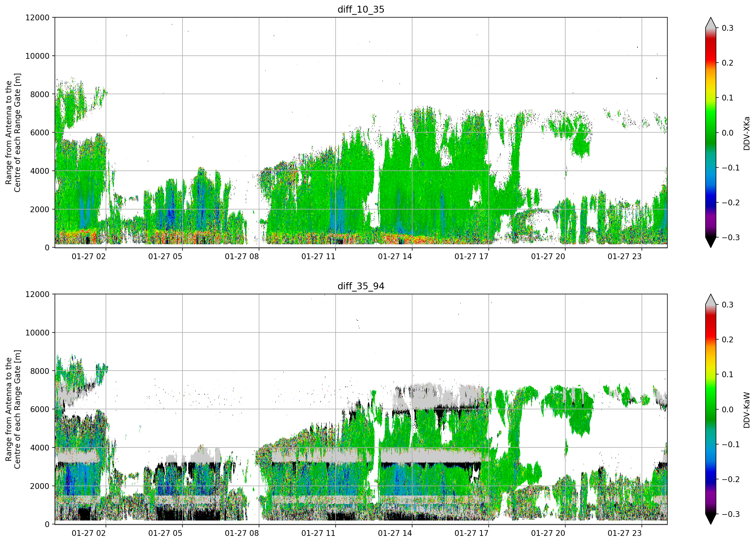Click '01-27 14' x-tick under diff_35_94 plot

click(395, 533)
